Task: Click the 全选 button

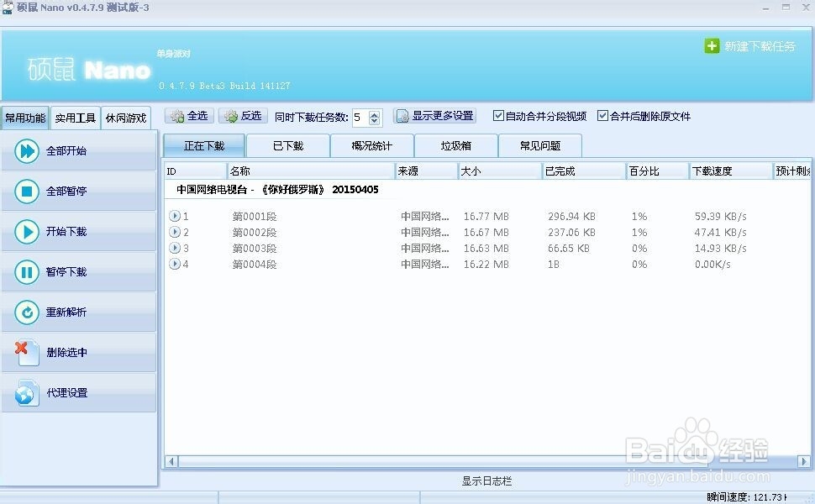Action: [x=190, y=116]
